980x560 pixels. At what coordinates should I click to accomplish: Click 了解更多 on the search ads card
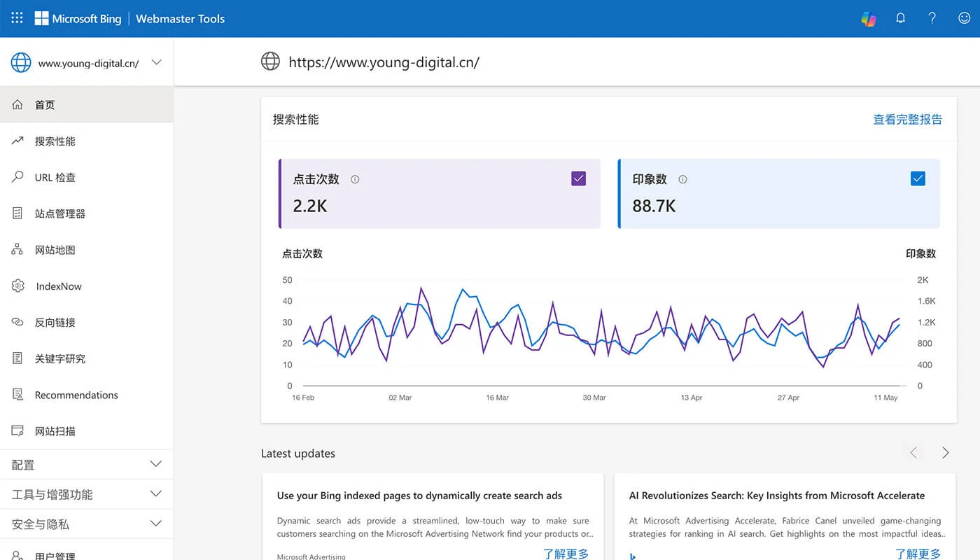click(566, 552)
